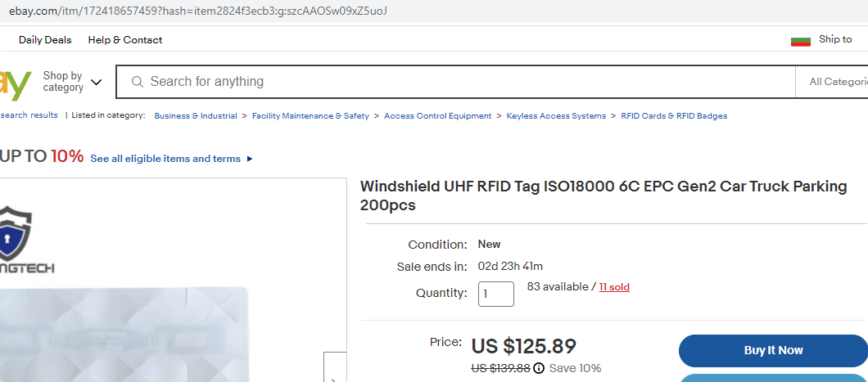Viewport: 868px width, 382px height.
Task: Click the seller shield logo
Action: (15, 231)
